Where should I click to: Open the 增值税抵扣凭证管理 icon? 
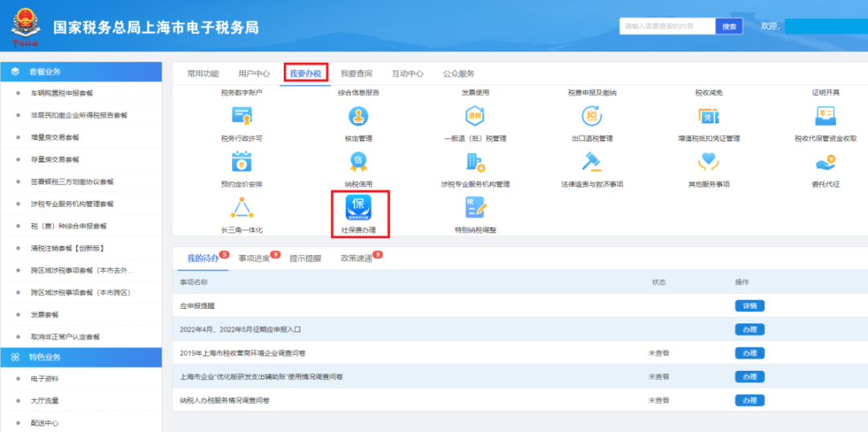coord(709,116)
